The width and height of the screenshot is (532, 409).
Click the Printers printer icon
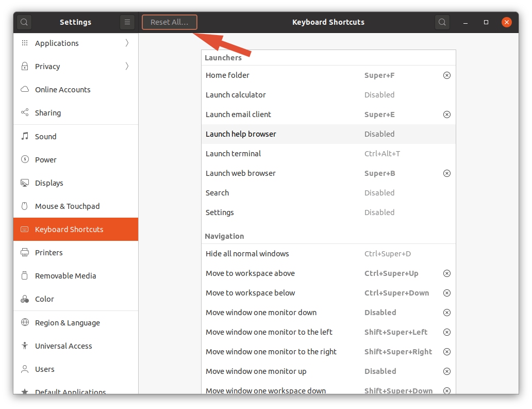point(24,253)
